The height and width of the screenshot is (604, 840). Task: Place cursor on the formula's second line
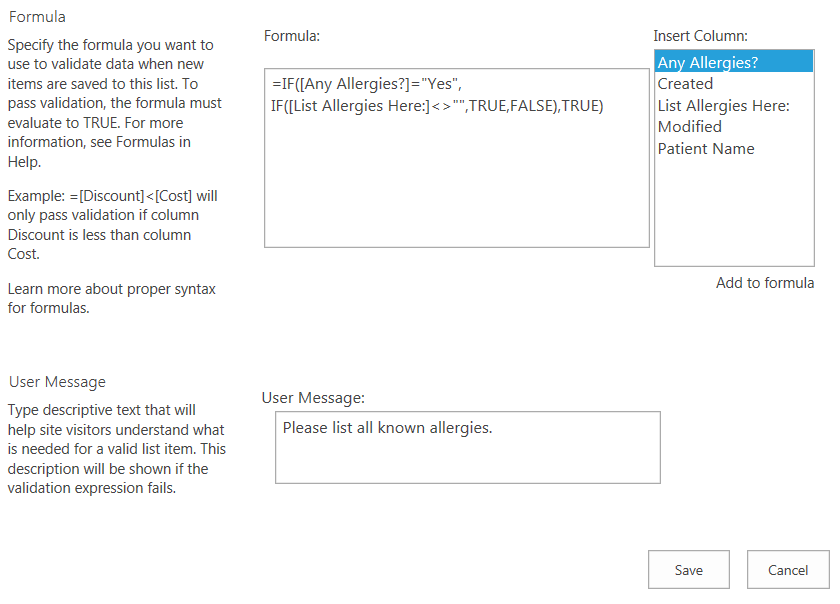pyautogui.click(x=437, y=106)
